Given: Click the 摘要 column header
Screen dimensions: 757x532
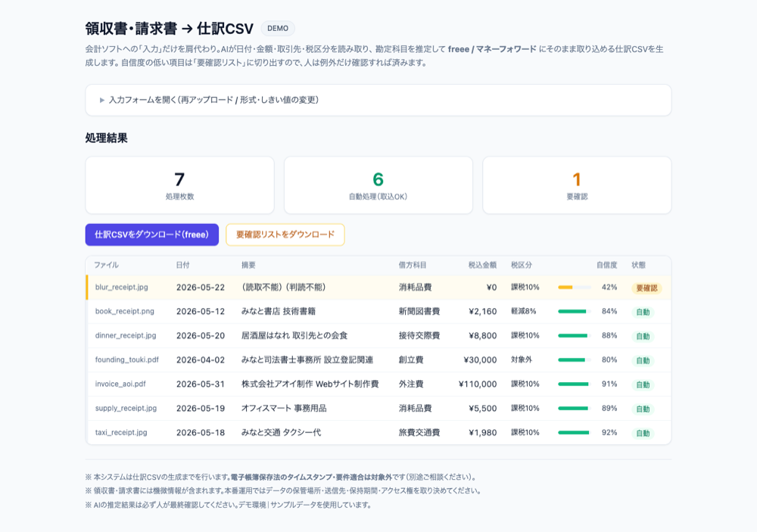Looking at the screenshot, I should pos(248,265).
